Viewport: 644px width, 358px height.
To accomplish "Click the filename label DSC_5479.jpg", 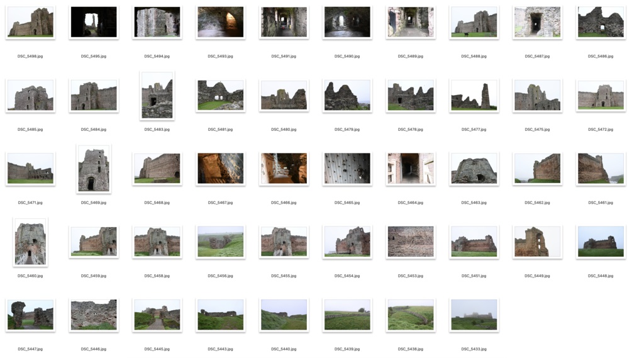I will click(347, 130).
